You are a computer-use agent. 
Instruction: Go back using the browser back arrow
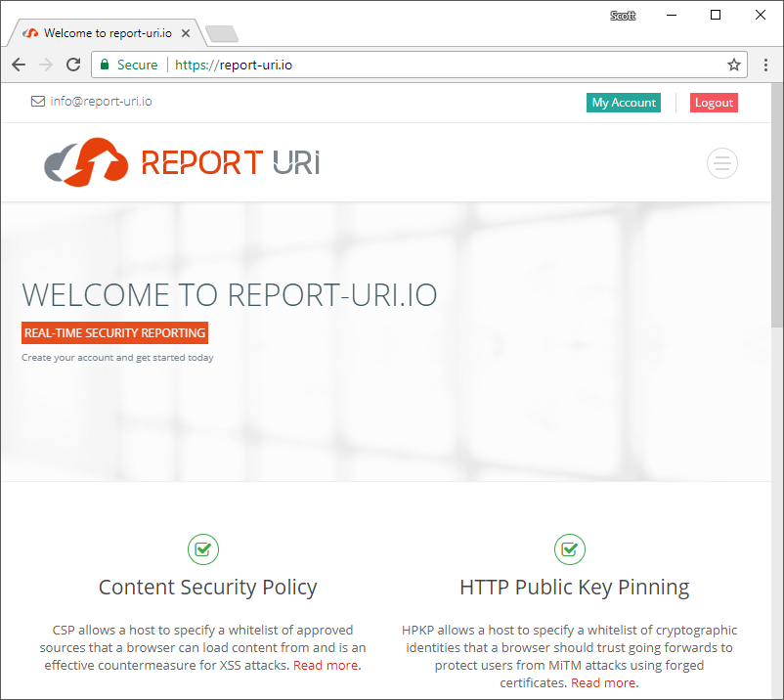(19, 65)
